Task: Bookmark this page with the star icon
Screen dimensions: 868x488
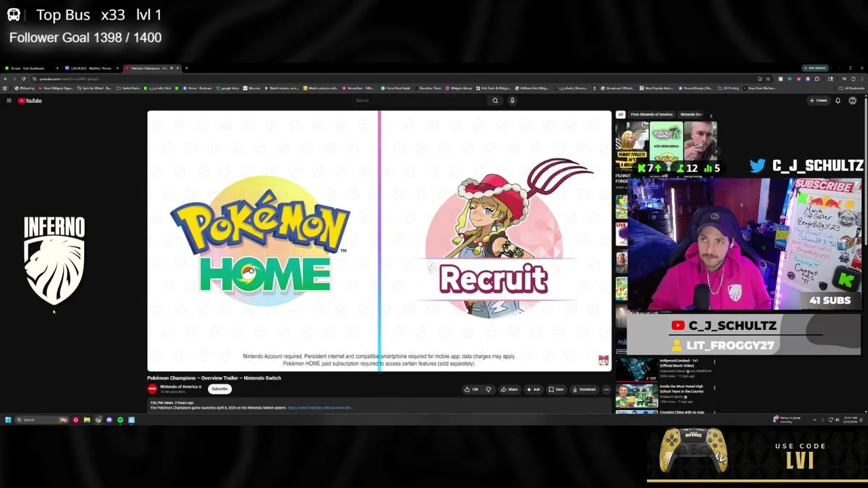Action: (768, 79)
